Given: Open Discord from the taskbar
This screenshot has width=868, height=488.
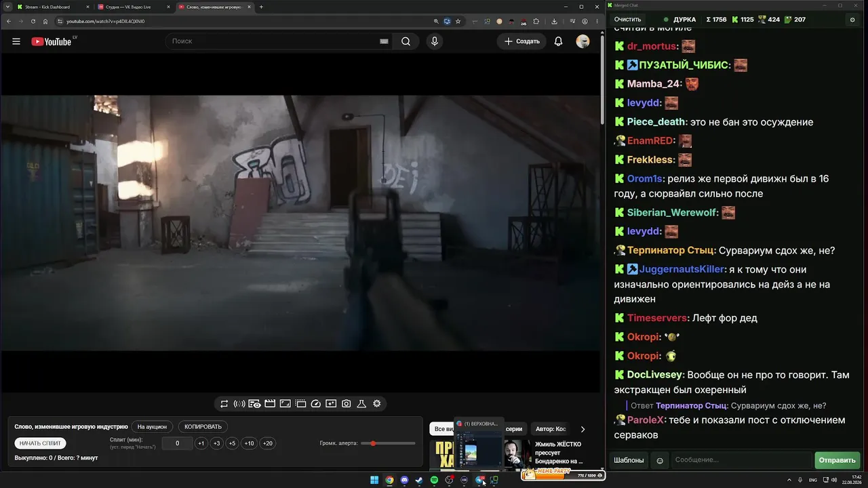Looking at the screenshot, I should [x=404, y=481].
